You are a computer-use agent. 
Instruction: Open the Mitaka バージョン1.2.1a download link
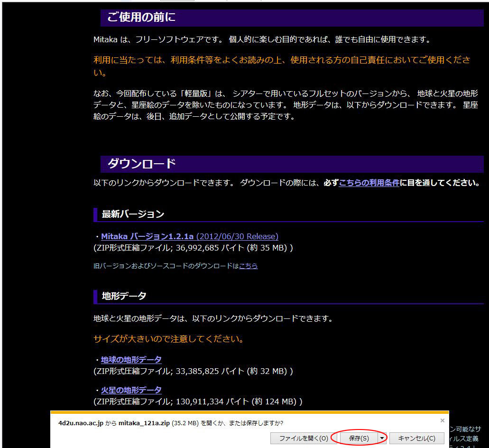pos(190,236)
